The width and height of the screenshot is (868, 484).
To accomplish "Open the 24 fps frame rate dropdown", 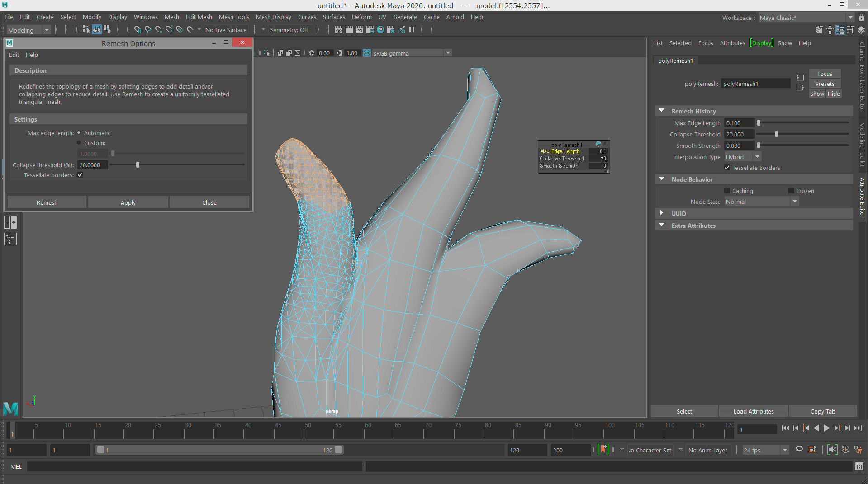I will [766, 450].
